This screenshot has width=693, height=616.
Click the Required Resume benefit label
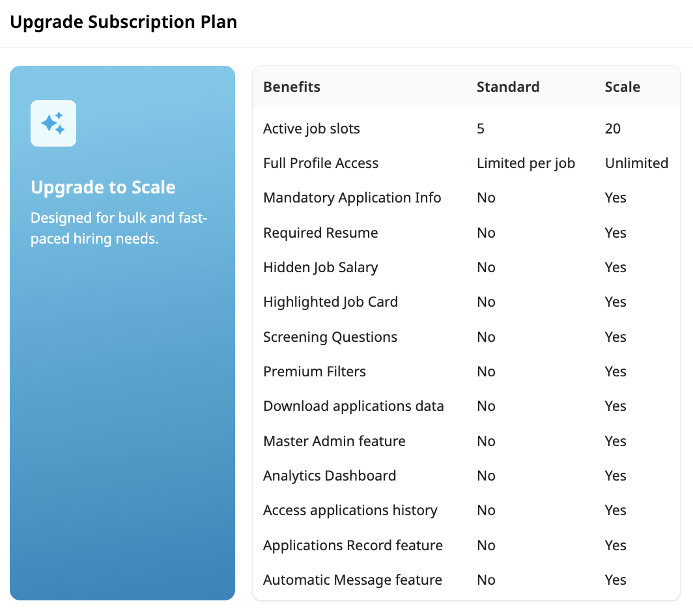pyautogui.click(x=320, y=233)
